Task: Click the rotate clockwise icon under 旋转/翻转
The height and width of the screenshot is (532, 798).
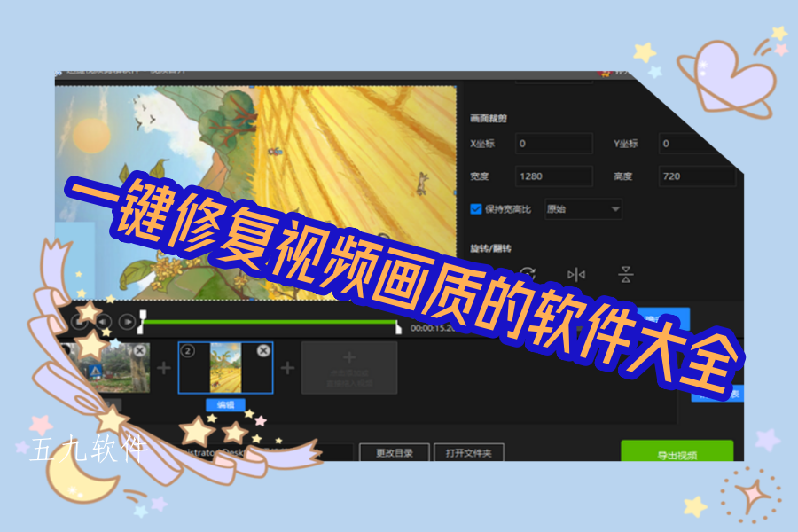Action: (x=529, y=272)
